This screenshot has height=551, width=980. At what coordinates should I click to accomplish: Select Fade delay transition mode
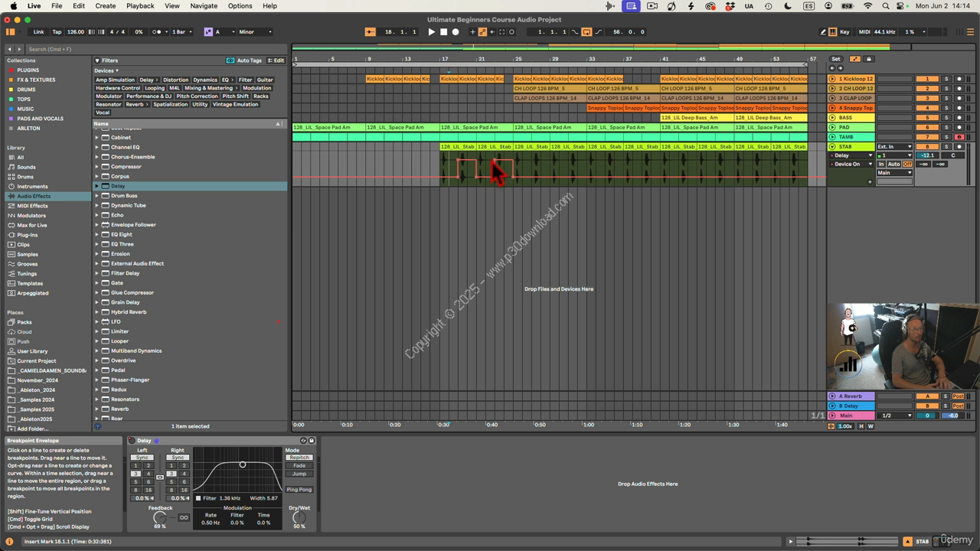(299, 465)
